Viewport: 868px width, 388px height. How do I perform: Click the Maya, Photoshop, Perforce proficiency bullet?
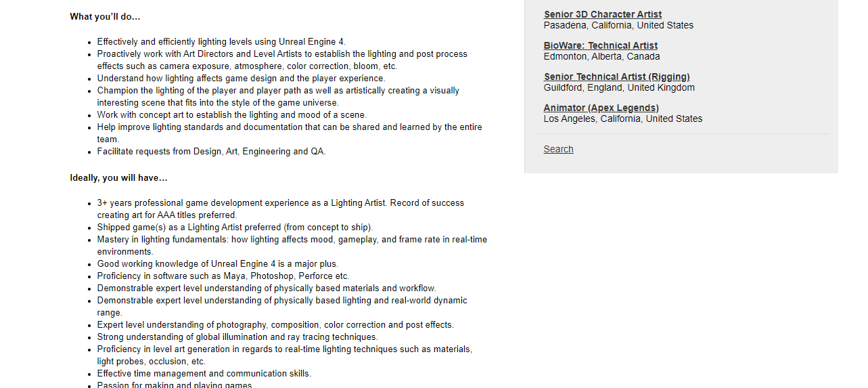pos(223,276)
